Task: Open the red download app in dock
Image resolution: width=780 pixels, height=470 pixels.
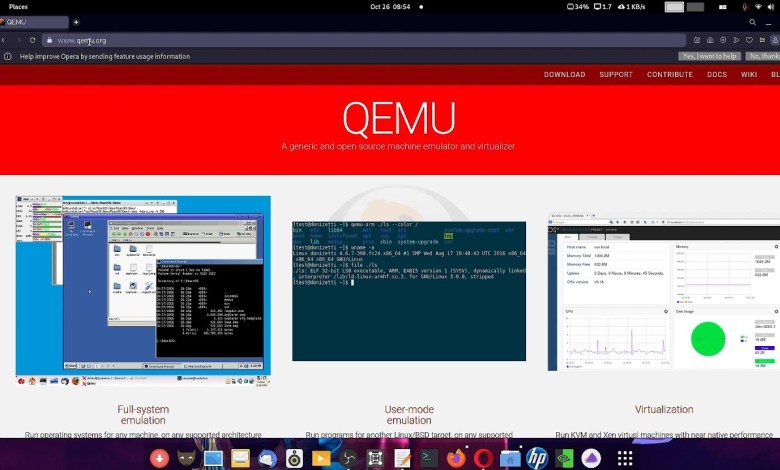Action: (x=159, y=458)
